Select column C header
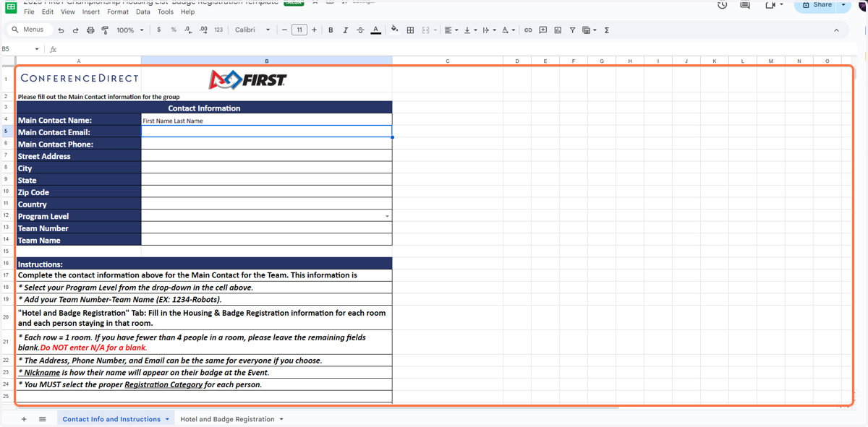The width and height of the screenshot is (868, 427). [448, 61]
